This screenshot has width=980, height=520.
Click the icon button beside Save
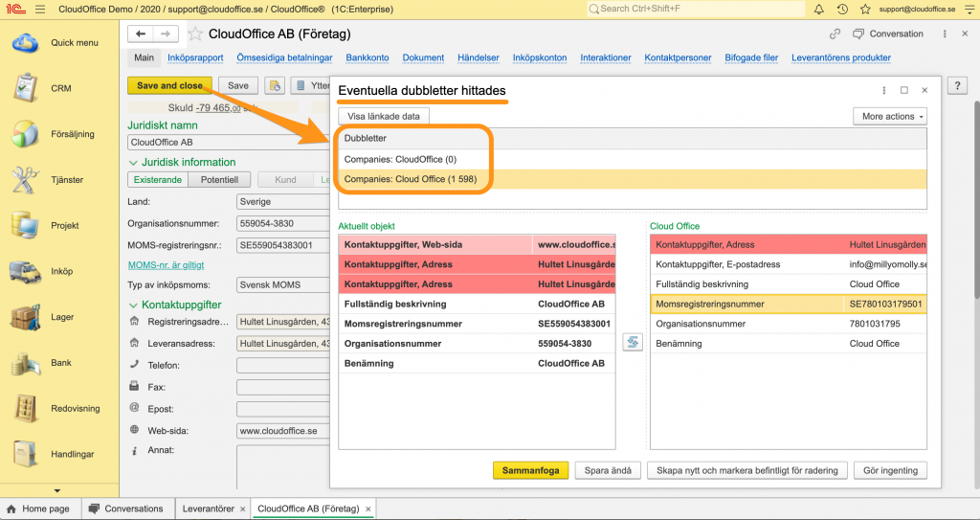pyautogui.click(x=275, y=86)
